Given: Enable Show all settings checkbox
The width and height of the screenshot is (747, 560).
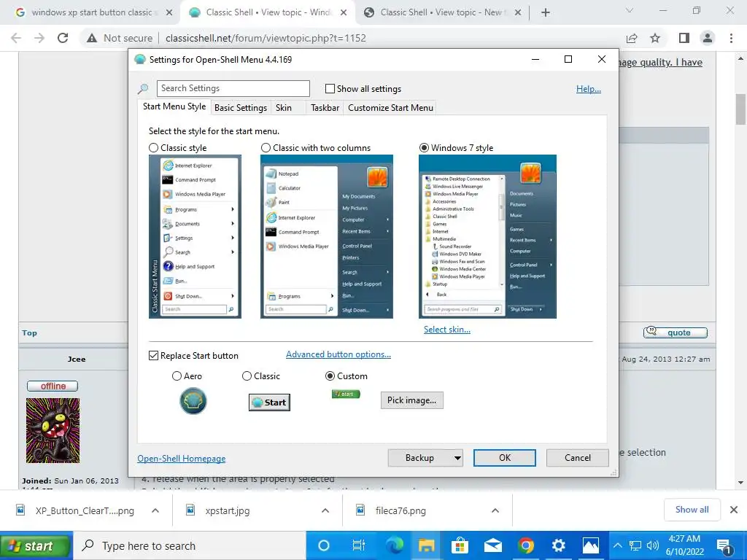Looking at the screenshot, I should 330,88.
